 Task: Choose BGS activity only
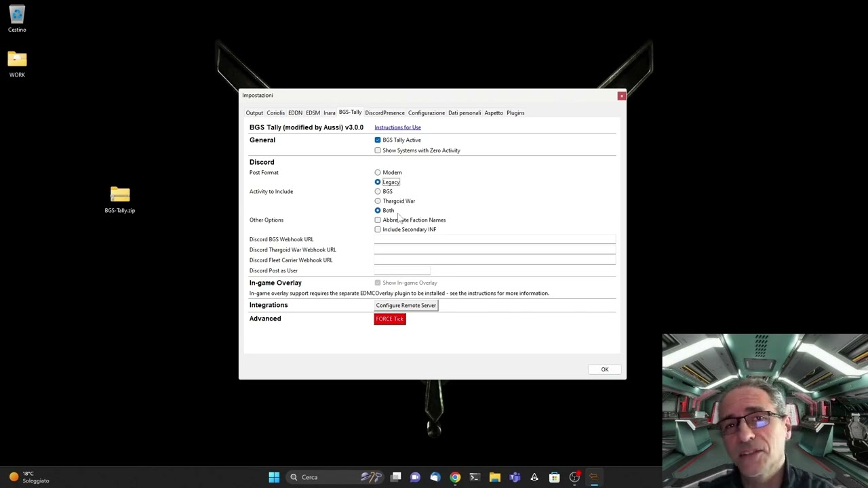point(378,192)
